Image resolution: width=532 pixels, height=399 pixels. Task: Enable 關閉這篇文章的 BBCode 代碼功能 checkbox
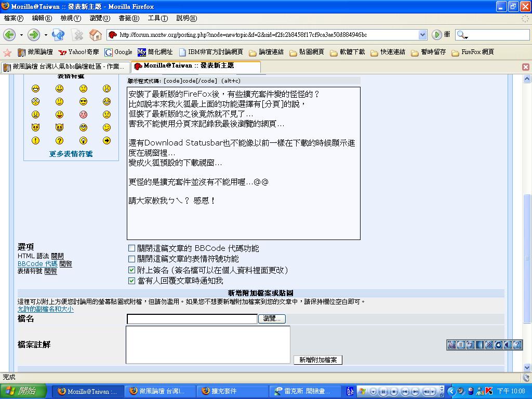tap(131, 248)
